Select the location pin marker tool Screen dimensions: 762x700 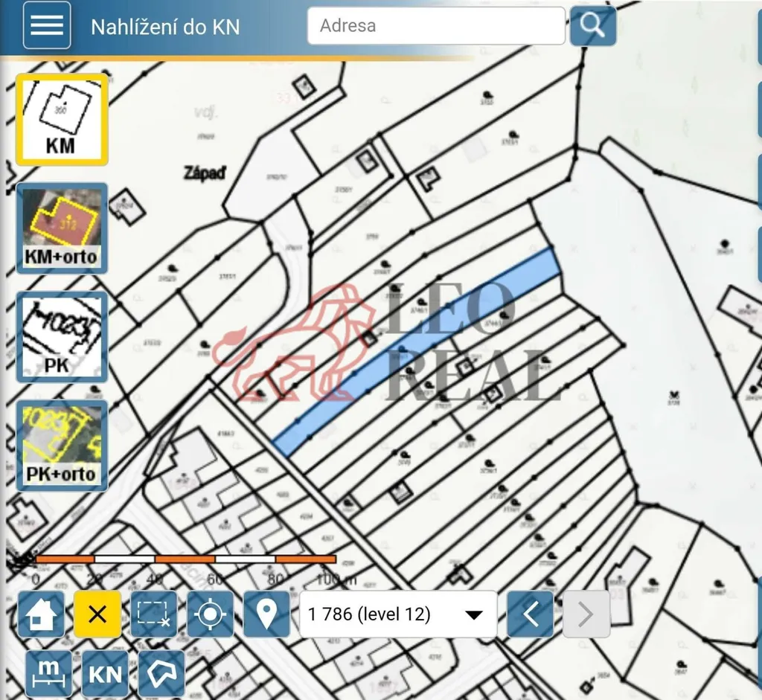(266, 614)
